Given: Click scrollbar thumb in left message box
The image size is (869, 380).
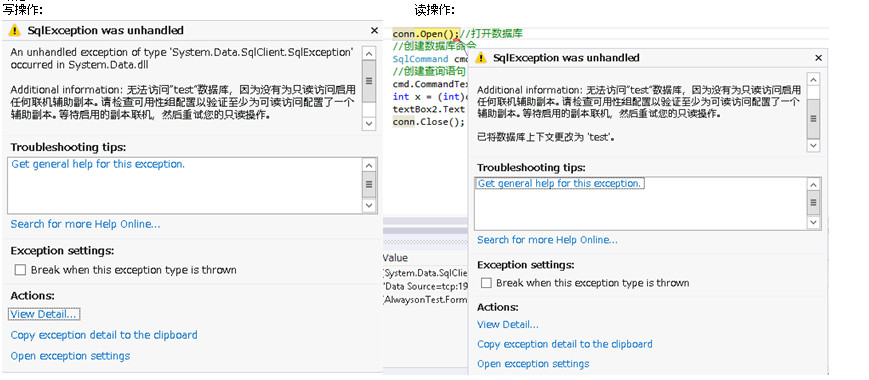Looking at the screenshot, I should tap(369, 82).
